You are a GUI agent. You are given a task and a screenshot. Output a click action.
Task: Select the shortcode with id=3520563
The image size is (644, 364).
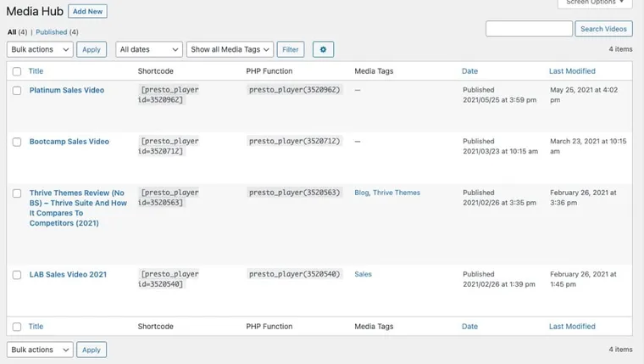(169, 198)
